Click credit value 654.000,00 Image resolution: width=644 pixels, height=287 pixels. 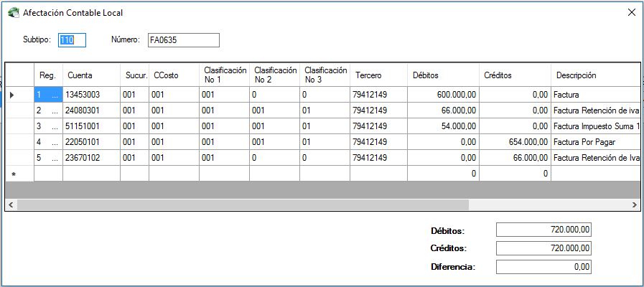point(515,142)
